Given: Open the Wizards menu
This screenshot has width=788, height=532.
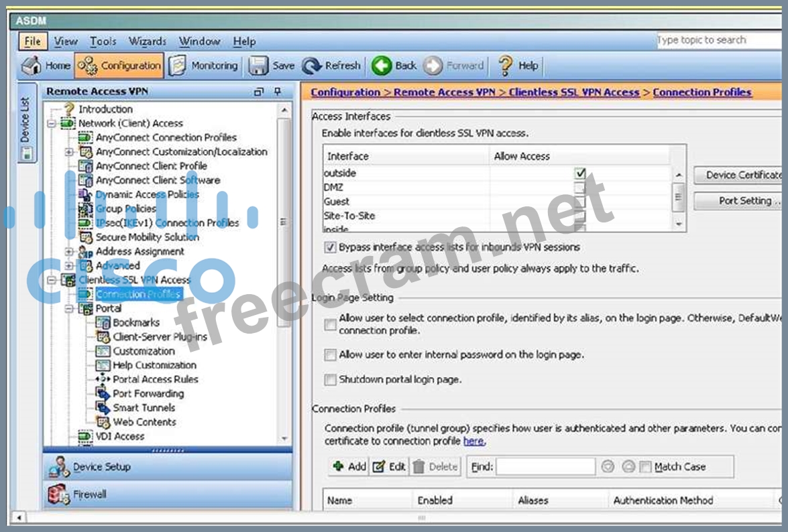Looking at the screenshot, I should [x=147, y=42].
